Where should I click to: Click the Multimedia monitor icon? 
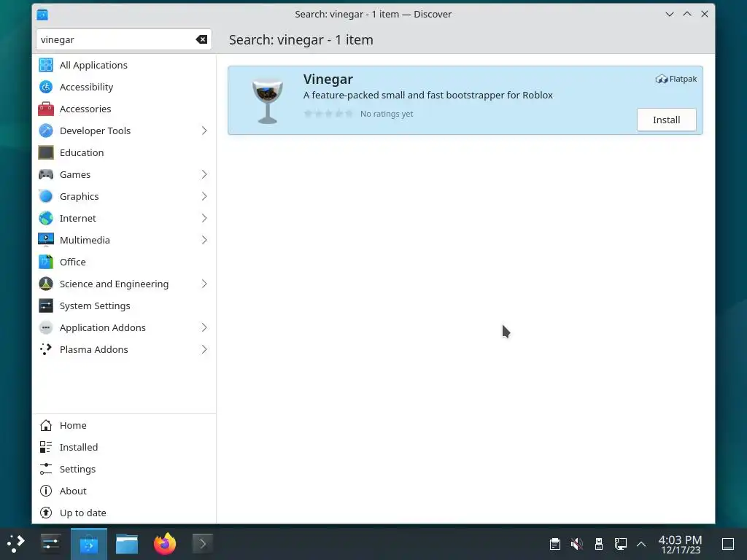(46, 241)
